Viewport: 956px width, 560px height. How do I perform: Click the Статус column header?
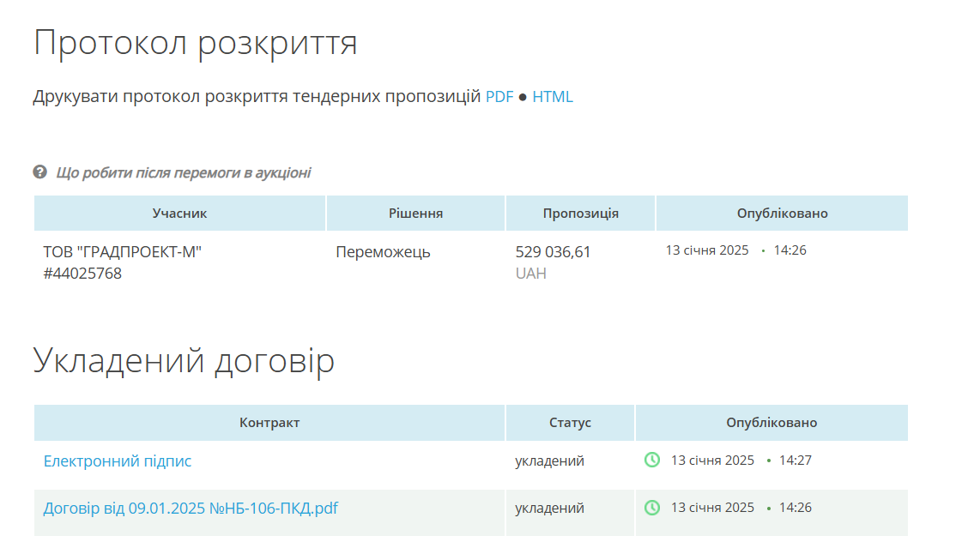click(570, 423)
